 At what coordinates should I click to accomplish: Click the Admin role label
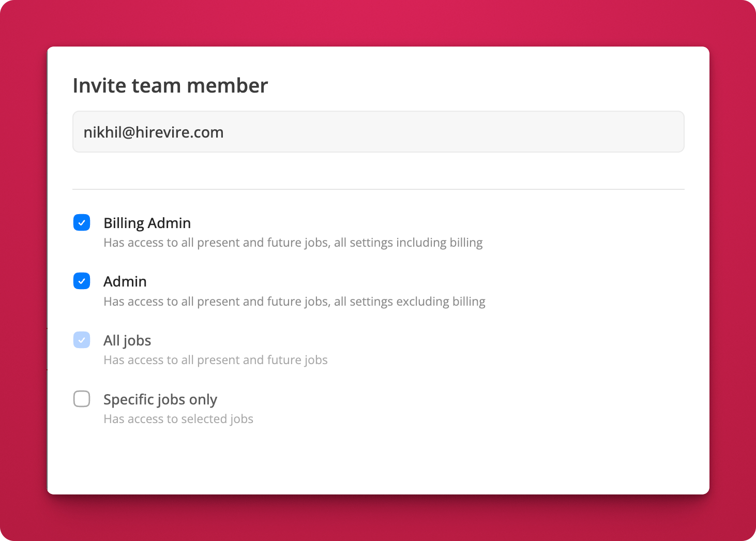click(125, 281)
